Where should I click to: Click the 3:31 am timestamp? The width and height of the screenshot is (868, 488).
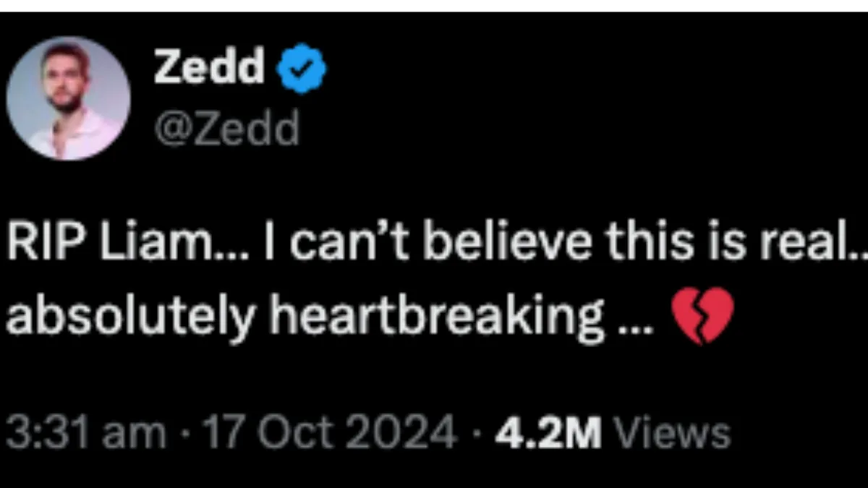pos(85,433)
